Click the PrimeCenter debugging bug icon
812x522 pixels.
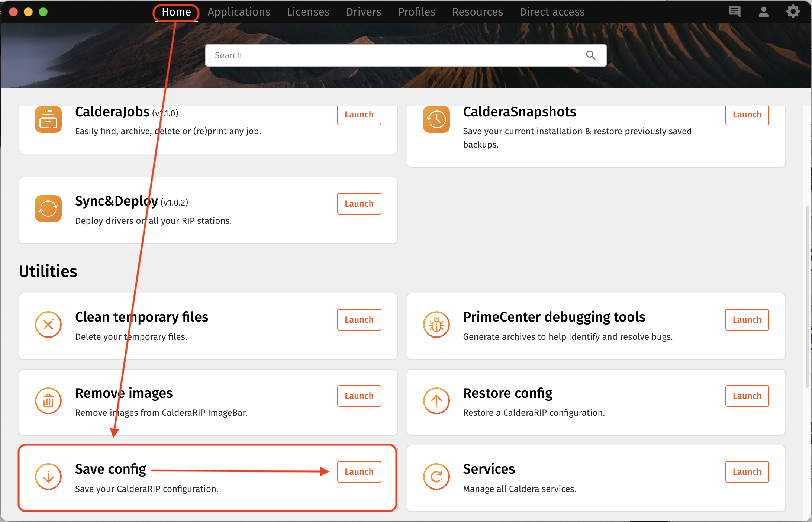pyautogui.click(x=436, y=325)
